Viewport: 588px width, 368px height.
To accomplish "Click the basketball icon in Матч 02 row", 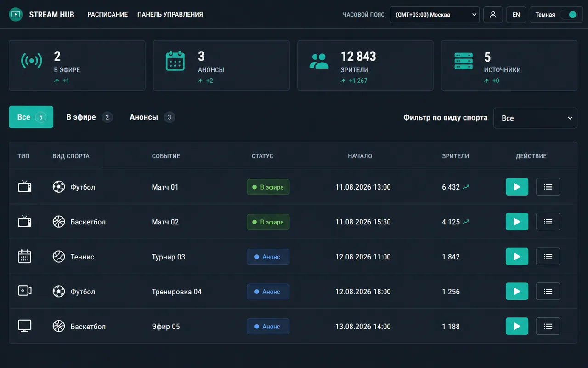I will [59, 222].
